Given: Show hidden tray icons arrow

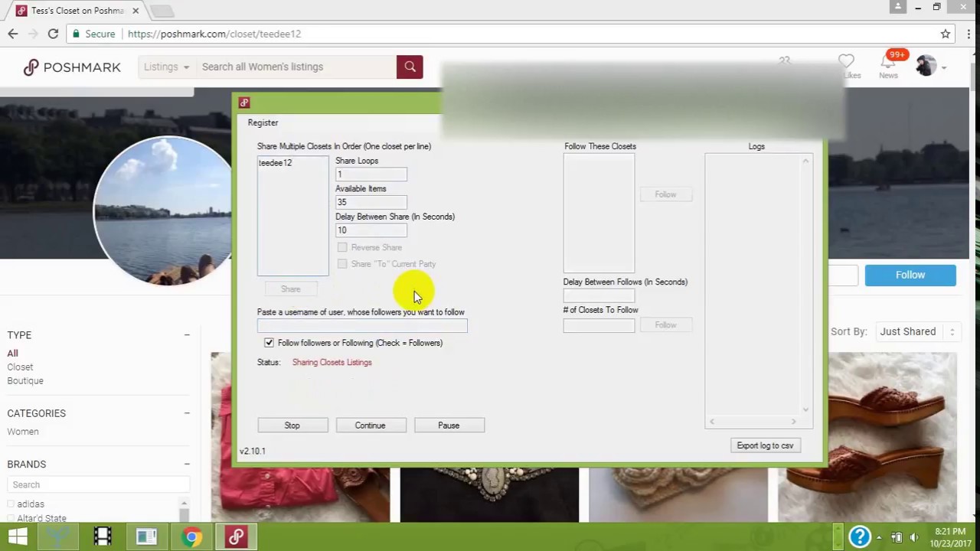Looking at the screenshot, I should pos(879,537).
